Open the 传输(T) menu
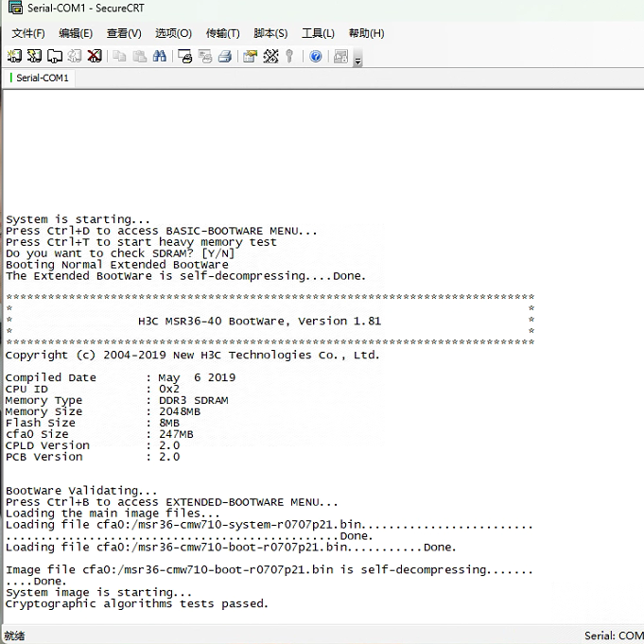644x644 pixels. pos(222,33)
